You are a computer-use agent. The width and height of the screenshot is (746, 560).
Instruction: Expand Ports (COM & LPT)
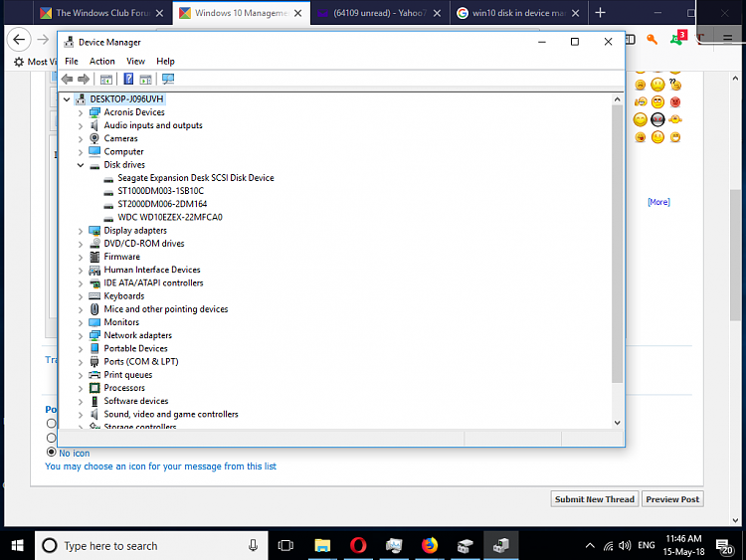coord(81,362)
